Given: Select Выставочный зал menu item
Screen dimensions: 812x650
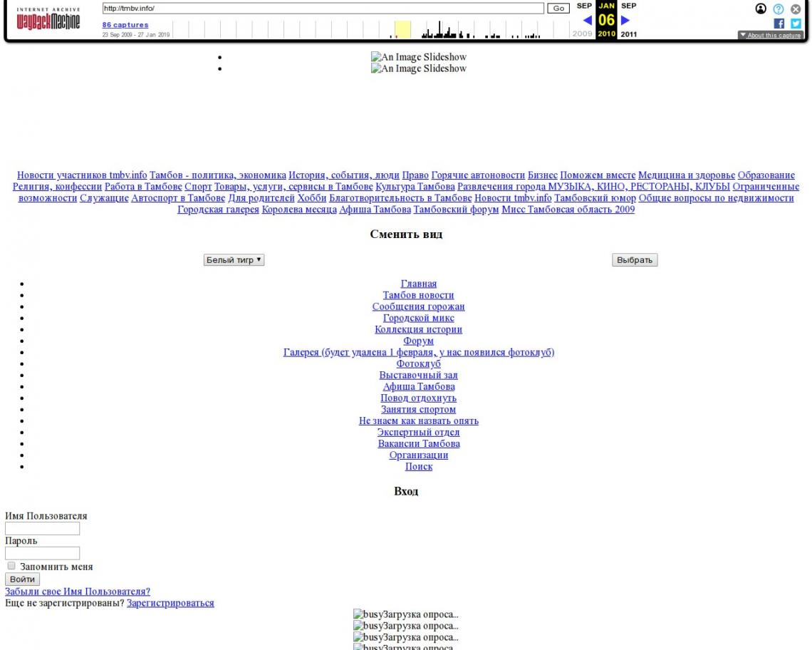Looking at the screenshot, I should pos(418,376).
